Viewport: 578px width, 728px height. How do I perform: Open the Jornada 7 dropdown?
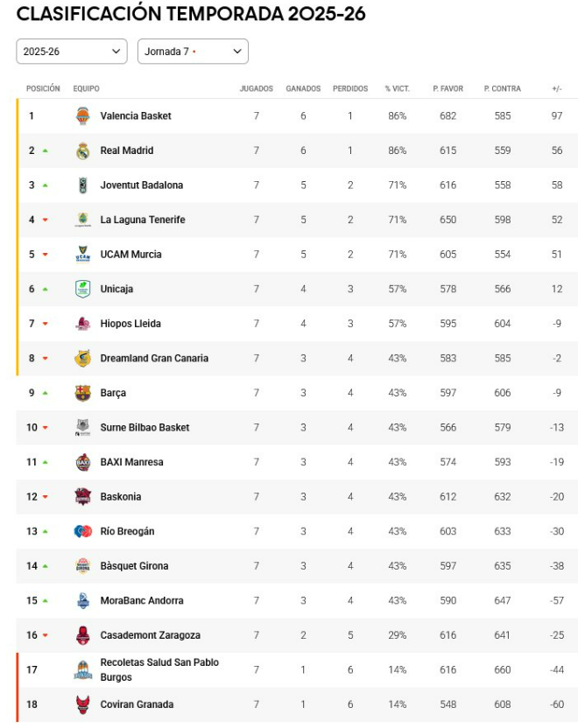pyautogui.click(x=193, y=52)
